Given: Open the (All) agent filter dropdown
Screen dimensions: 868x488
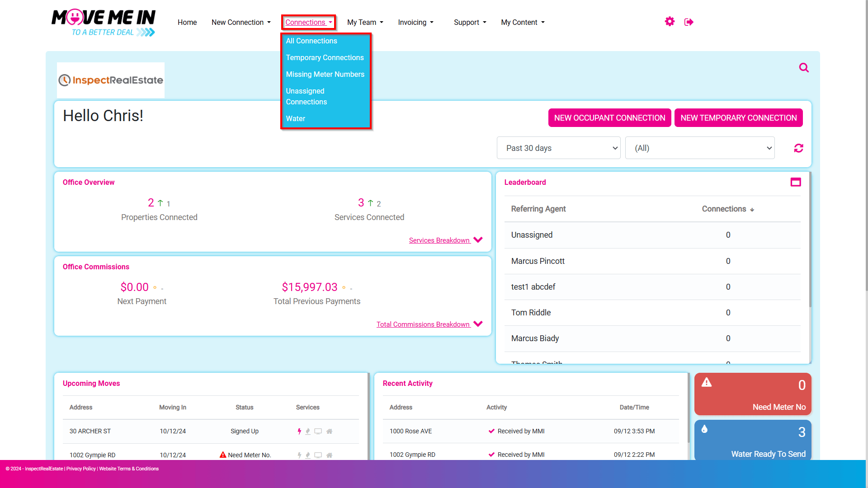Looking at the screenshot, I should [x=700, y=148].
